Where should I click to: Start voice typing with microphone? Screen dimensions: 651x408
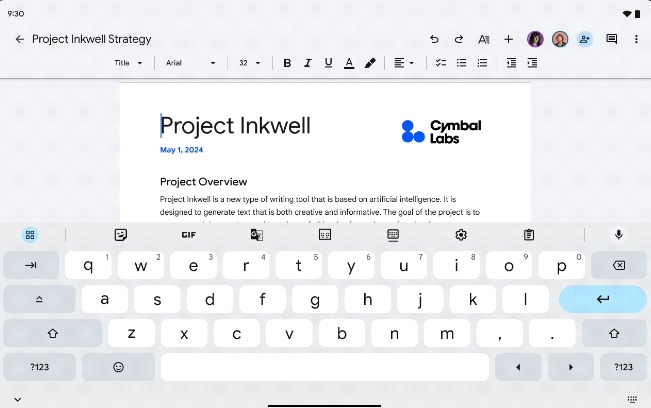coord(619,235)
